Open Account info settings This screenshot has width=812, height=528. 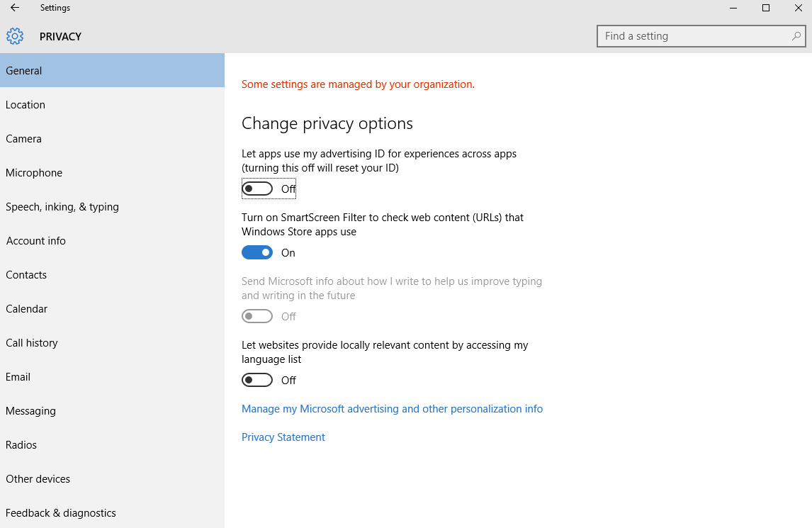(x=36, y=241)
